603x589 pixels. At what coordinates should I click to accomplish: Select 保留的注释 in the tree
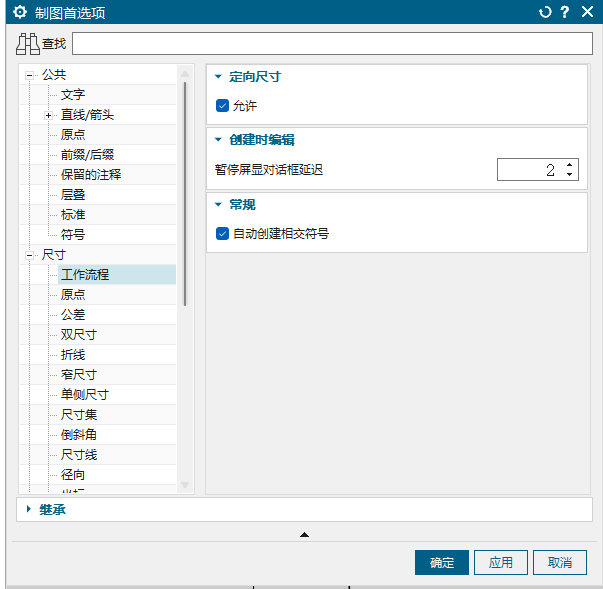click(91, 175)
